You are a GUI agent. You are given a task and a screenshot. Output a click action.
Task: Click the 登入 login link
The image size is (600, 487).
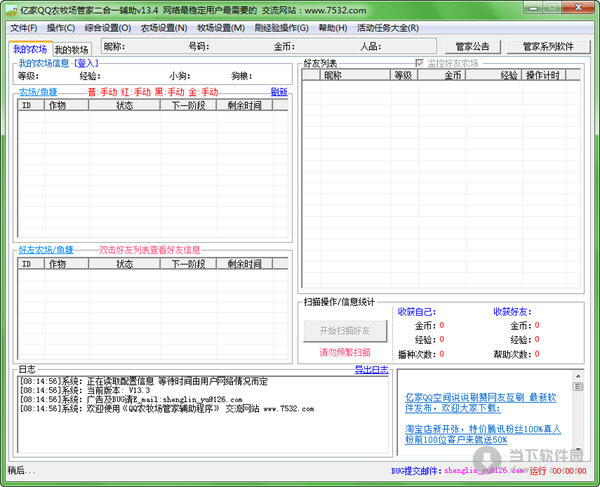coord(86,63)
